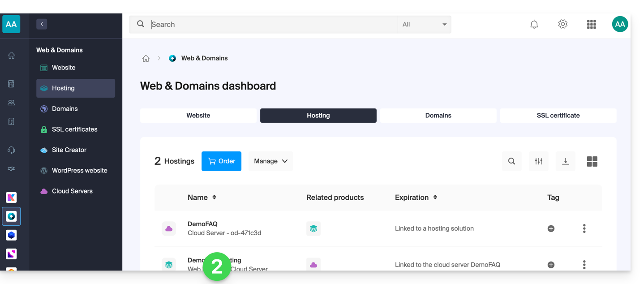The height and width of the screenshot is (284, 644).
Task: Click the Order button
Action: 221,161
